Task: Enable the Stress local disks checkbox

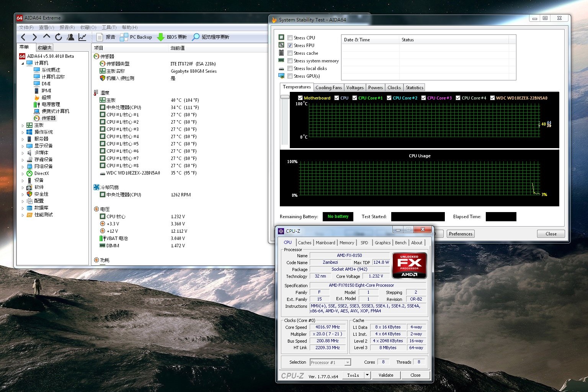Action: pos(290,68)
